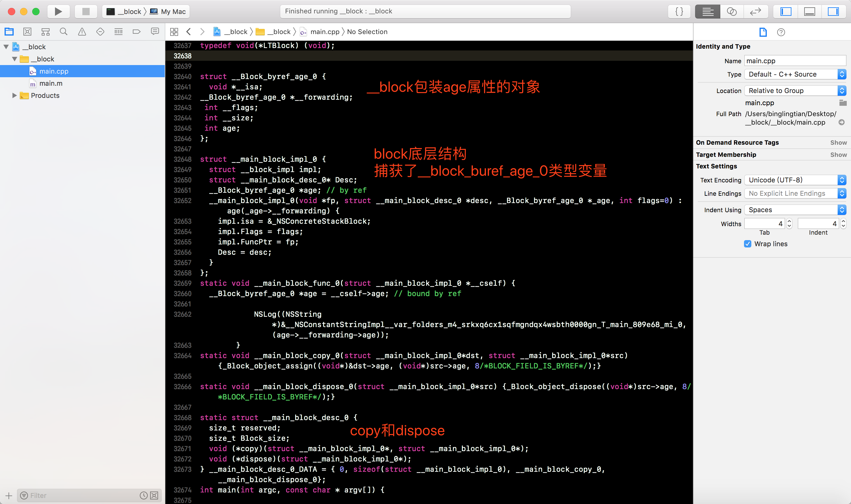Reveal the full path in Finder arrow
The image size is (851, 504).
pos(842,122)
